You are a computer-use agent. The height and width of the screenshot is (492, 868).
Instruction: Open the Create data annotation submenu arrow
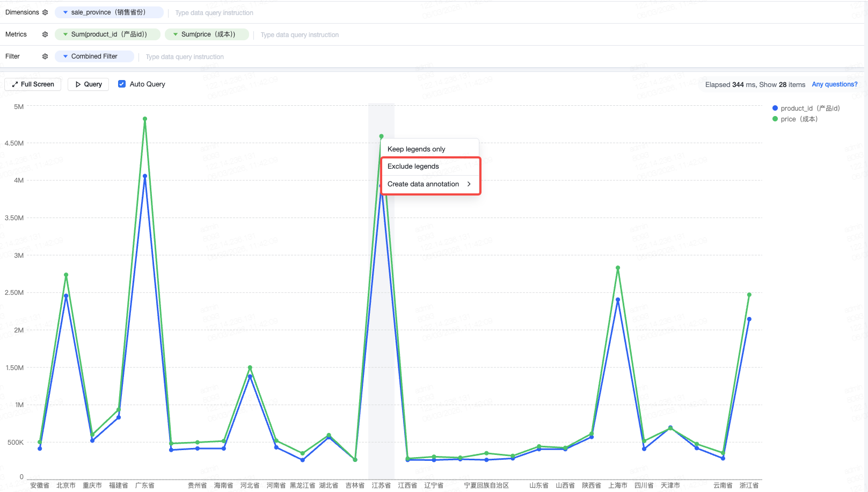point(469,184)
